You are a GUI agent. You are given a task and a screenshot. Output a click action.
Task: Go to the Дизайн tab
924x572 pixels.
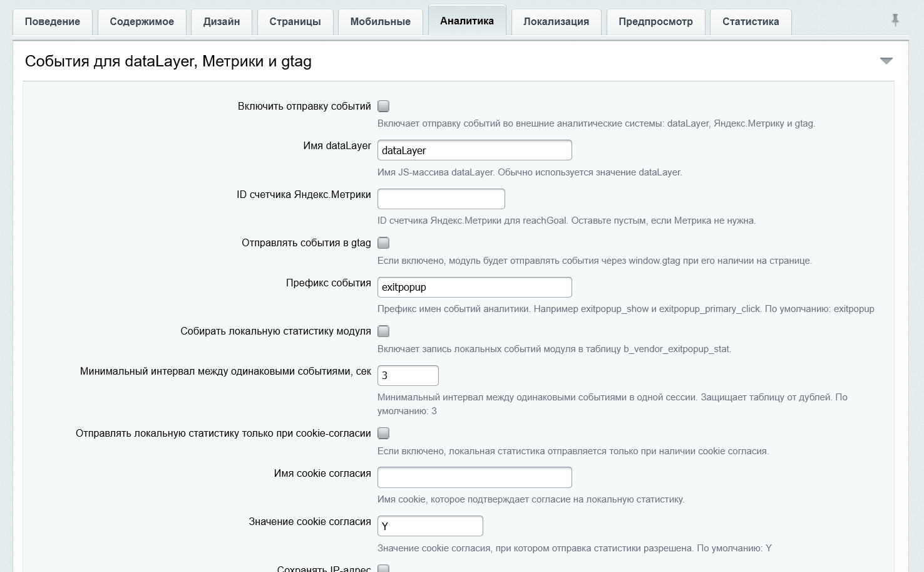point(222,22)
